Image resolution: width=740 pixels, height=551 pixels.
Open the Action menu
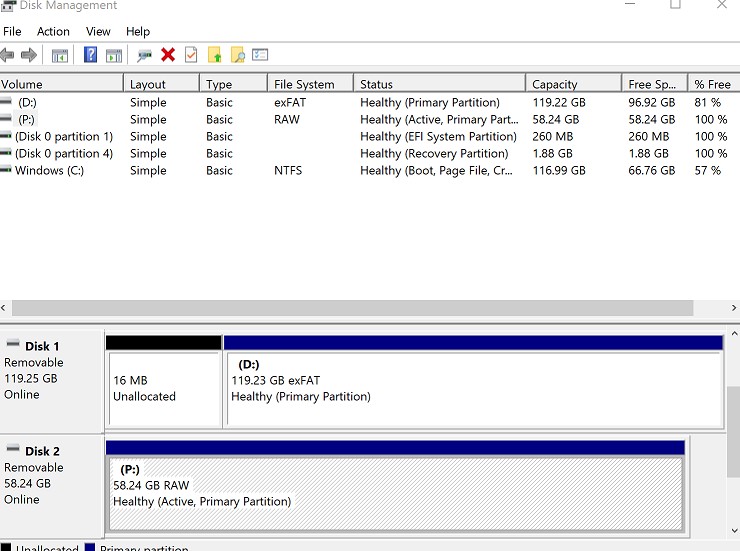coord(53,32)
